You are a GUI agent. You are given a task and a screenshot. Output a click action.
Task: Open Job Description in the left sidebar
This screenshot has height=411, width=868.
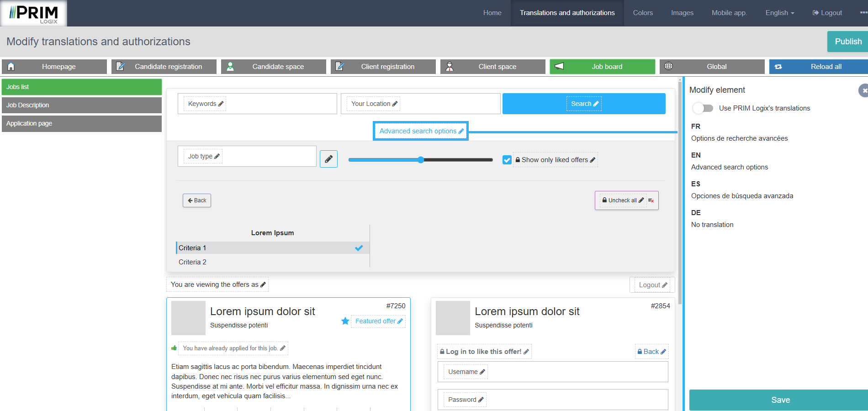point(82,105)
